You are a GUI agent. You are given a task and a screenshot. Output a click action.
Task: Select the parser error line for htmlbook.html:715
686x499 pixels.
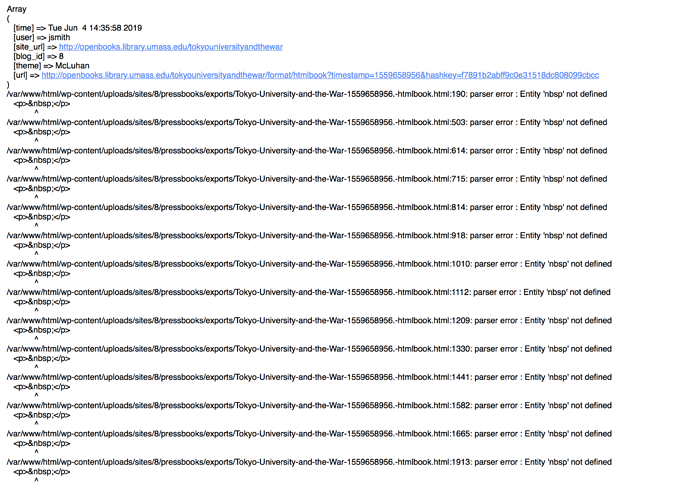coord(307,179)
